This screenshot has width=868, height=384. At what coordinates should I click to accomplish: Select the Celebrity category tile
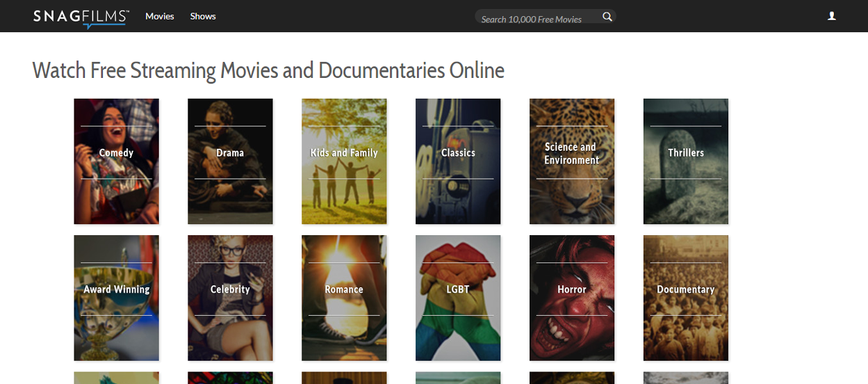click(230, 298)
